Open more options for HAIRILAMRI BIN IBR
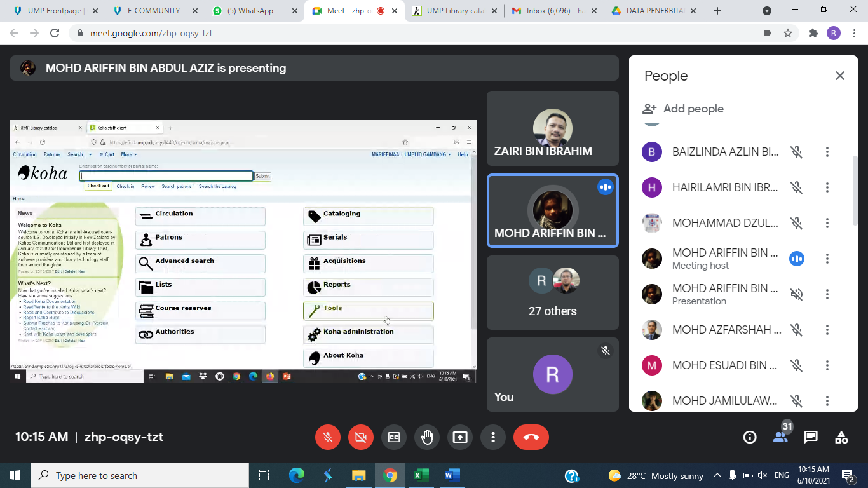 pyautogui.click(x=827, y=187)
